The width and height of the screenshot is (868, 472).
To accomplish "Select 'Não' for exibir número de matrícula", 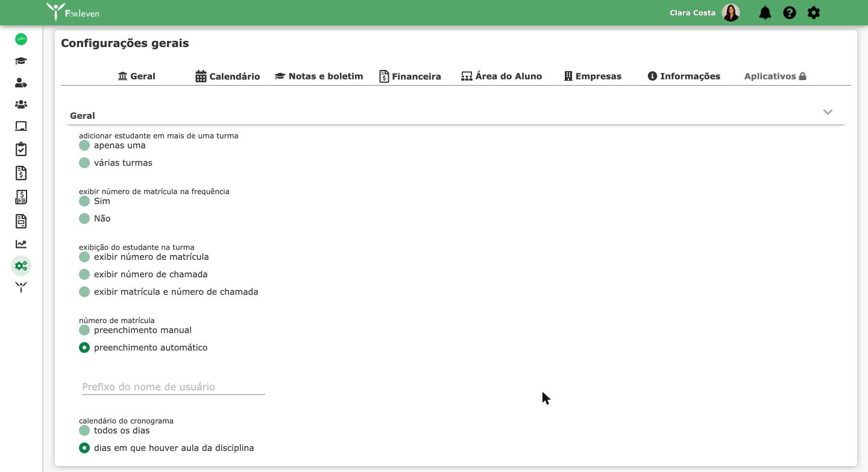I will (x=84, y=218).
